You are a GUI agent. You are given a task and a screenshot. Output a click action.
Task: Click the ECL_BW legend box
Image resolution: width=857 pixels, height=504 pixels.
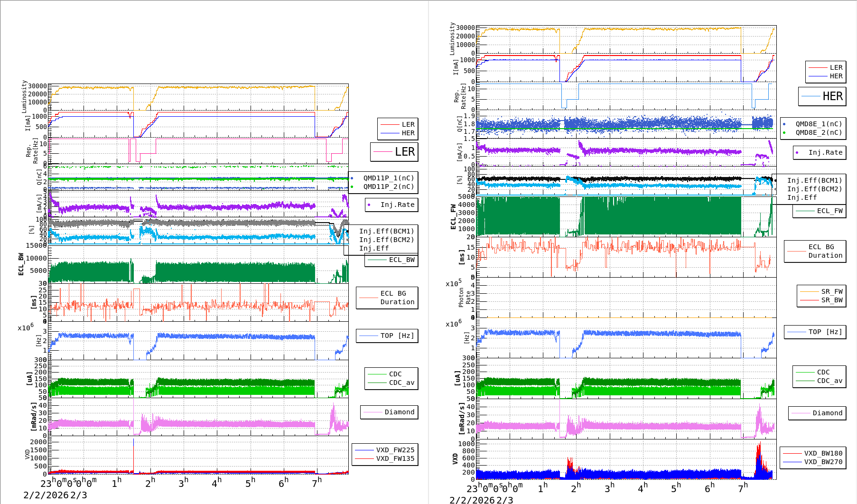[391, 260]
